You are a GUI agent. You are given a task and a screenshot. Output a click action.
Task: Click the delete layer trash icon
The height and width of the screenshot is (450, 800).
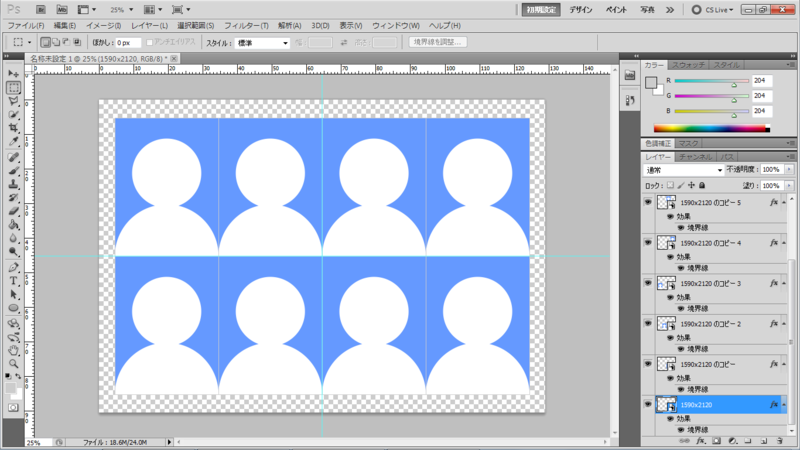tap(780, 441)
